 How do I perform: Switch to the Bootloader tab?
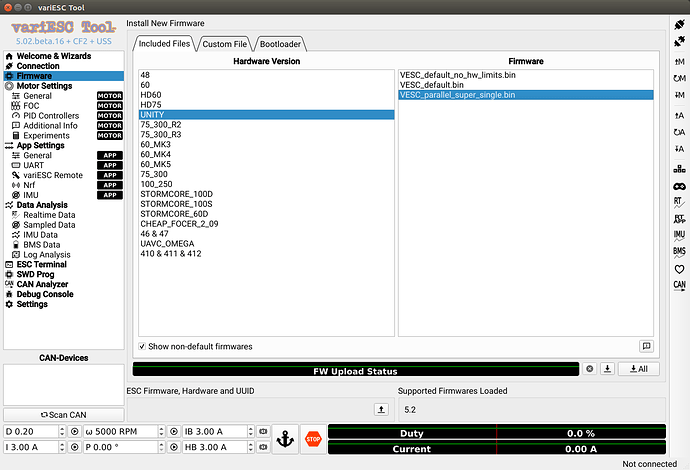[280, 44]
